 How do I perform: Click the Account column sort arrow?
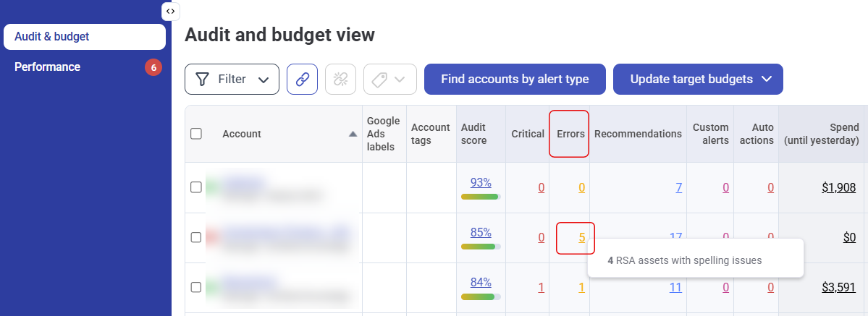tap(353, 134)
